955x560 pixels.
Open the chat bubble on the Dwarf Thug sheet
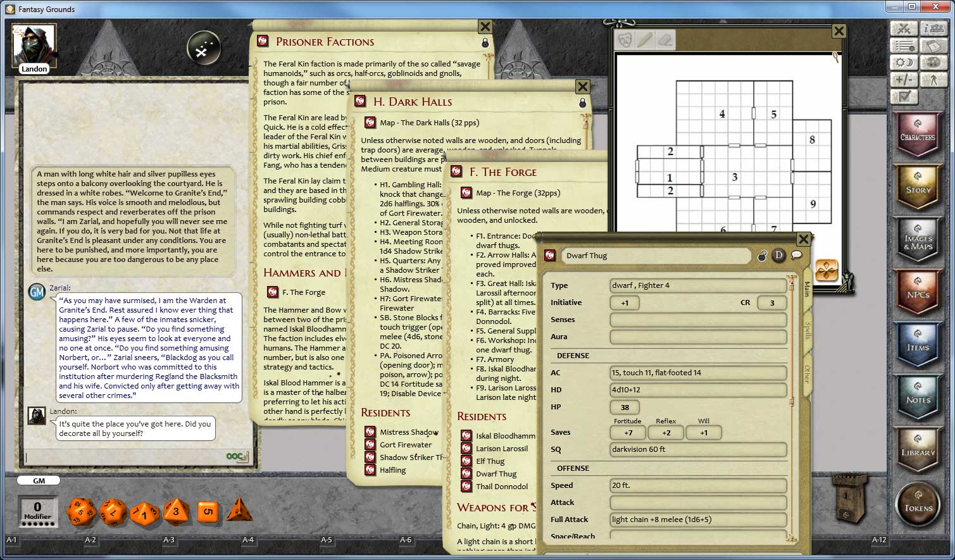pos(796,255)
